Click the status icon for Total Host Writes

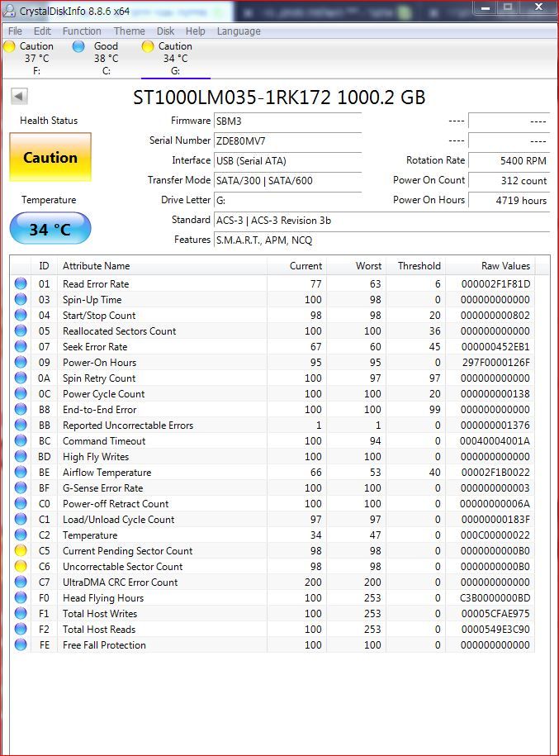click(21, 613)
